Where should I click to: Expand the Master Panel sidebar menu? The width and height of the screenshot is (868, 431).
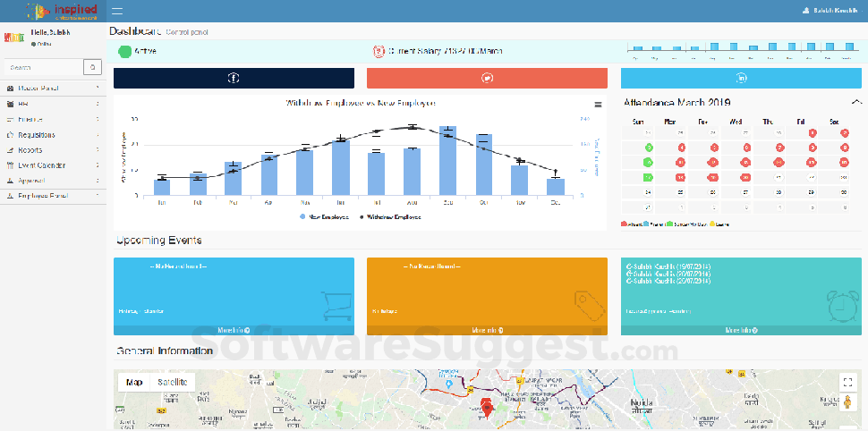pyautogui.click(x=53, y=89)
